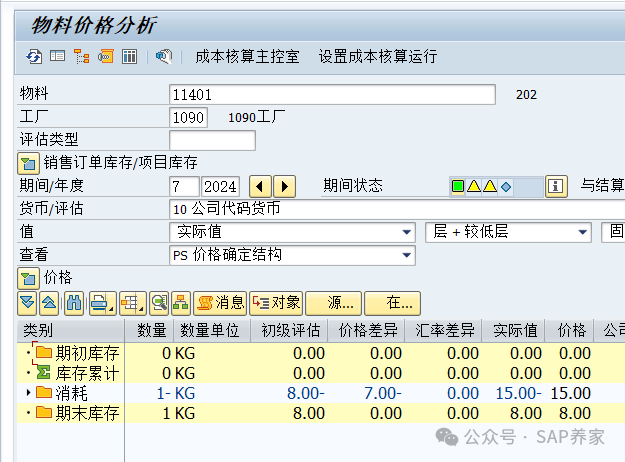625x462 pixels.
Task: Open 设置成本核算运行 from toolbar
Action: (378, 56)
